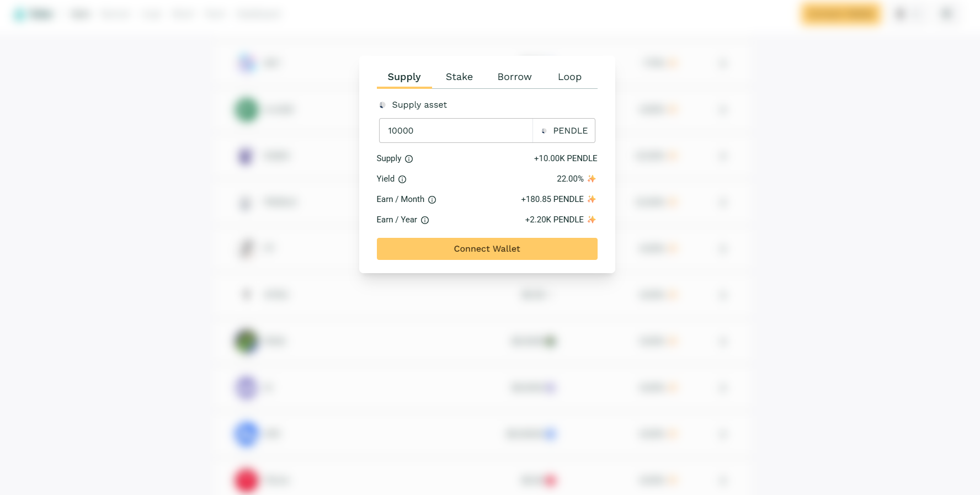
Task: Click the info icon beside Supply label
Action: [x=409, y=159]
